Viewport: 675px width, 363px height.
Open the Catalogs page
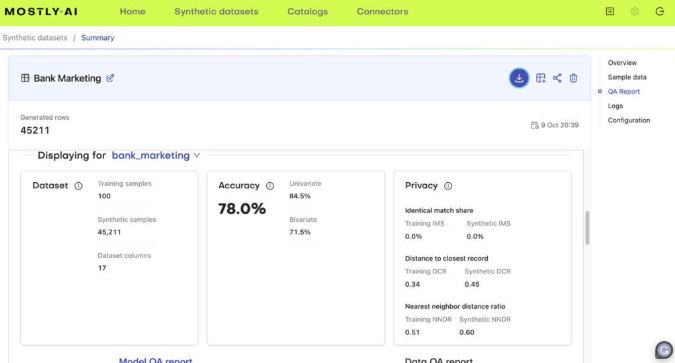[308, 12]
